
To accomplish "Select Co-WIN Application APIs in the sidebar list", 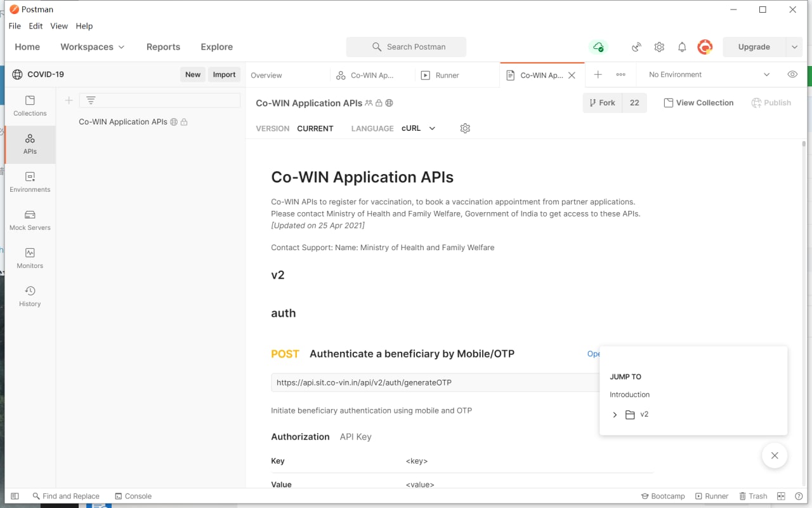I will point(123,122).
